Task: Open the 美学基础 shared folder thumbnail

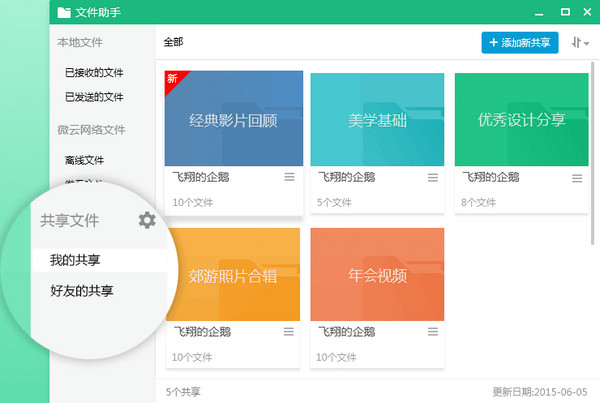Action: (x=377, y=120)
